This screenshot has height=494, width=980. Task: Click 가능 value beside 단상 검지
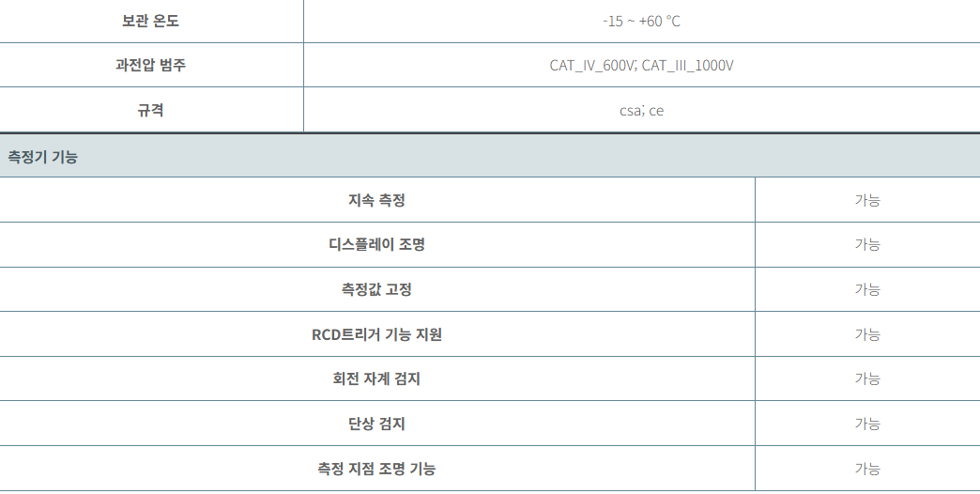tap(867, 424)
